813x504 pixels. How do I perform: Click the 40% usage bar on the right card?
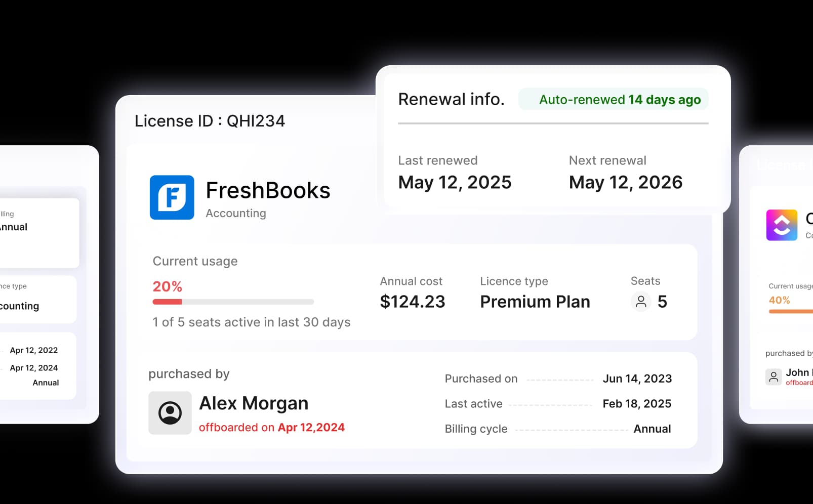[x=791, y=311]
